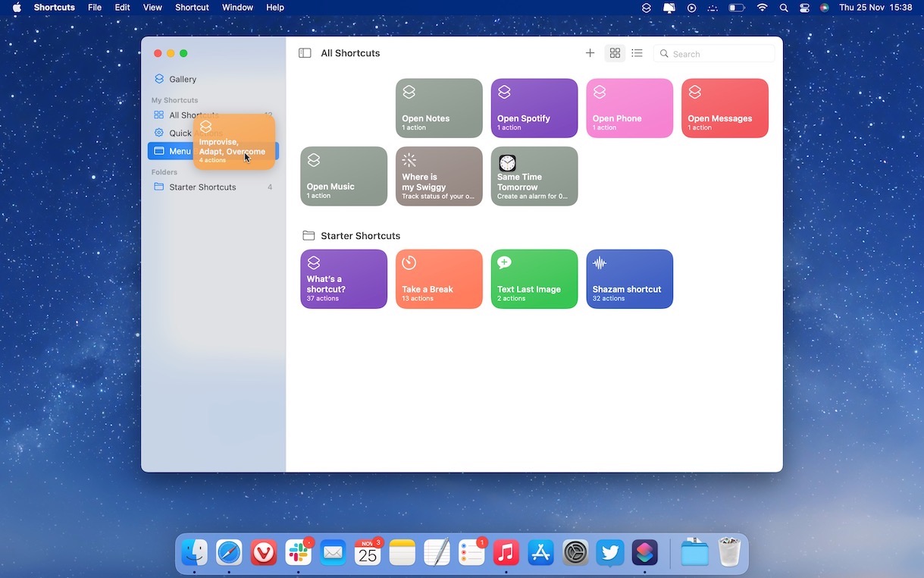
Task: Open System Preferences from the Dock
Action: (576, 553)
